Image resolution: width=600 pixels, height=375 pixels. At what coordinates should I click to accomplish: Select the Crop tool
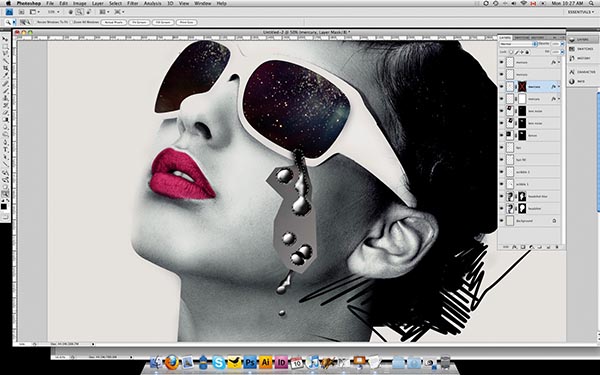pyautogui.click(x=5, y=68)
